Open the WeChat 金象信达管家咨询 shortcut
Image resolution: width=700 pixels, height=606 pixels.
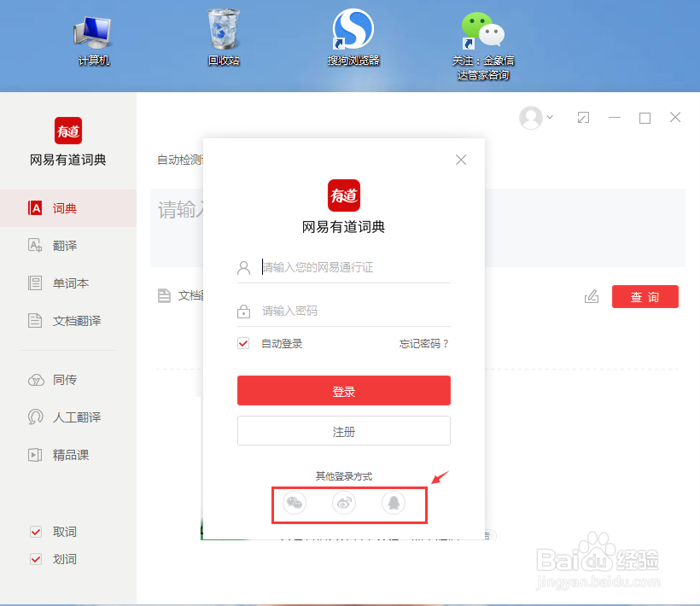click(483, 46)
